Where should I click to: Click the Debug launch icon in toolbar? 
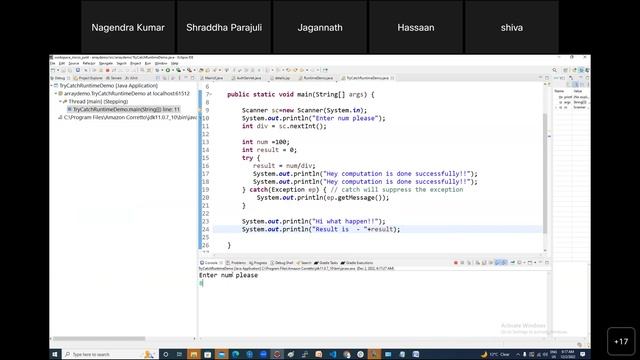[157, 70]
